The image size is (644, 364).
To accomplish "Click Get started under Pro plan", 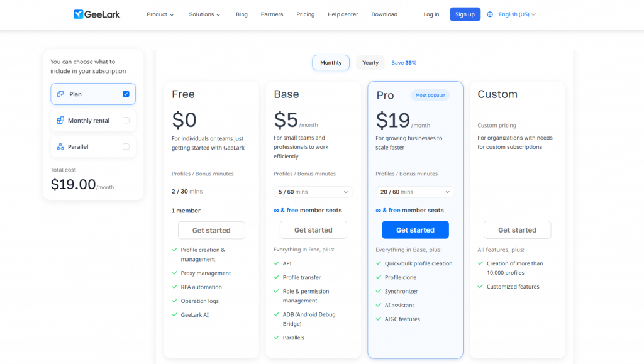I will (x=415, y=230).
